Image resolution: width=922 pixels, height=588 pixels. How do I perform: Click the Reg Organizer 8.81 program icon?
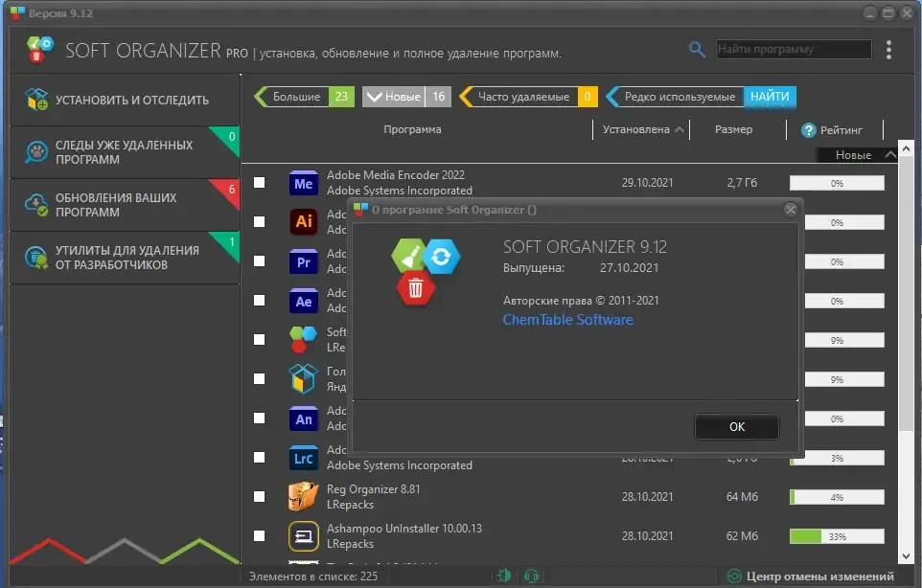[304, 497]
